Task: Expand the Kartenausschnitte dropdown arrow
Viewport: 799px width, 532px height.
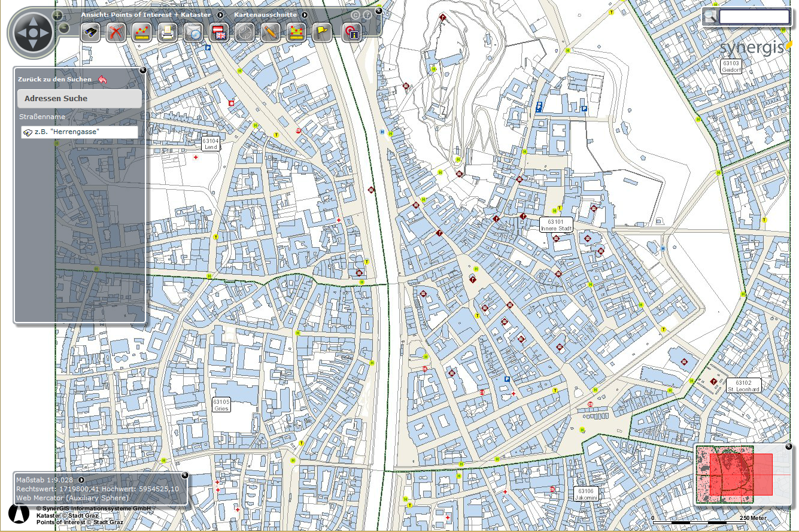Action: pyautogui.click(x=305, y=15)
